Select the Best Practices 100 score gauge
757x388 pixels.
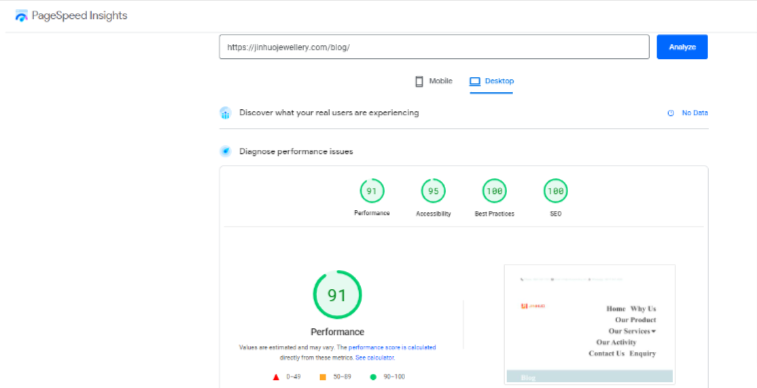click(494, 191)
